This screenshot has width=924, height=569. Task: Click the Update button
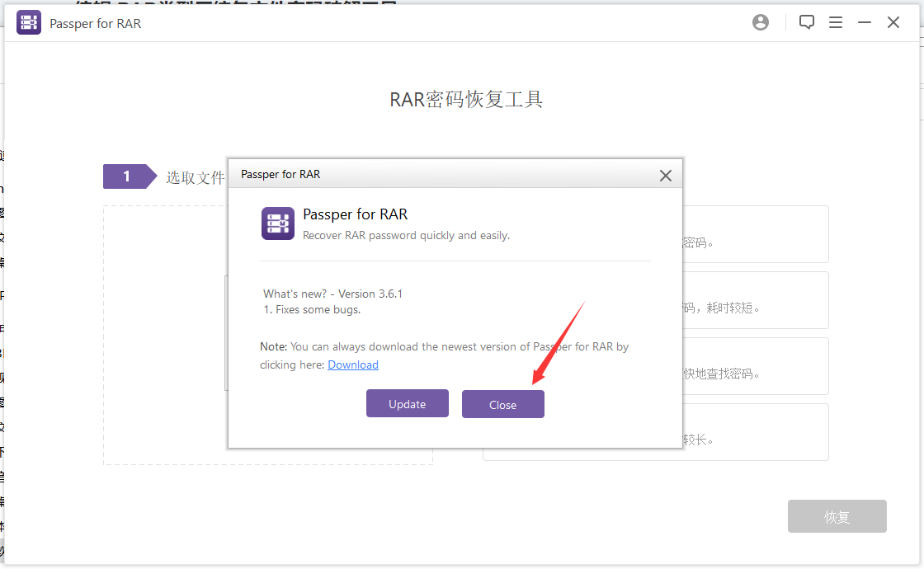(408, 403)
